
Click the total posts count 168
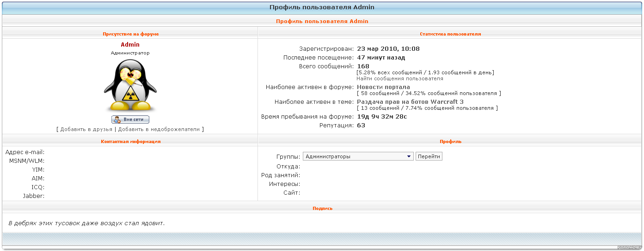coord(363,66)
